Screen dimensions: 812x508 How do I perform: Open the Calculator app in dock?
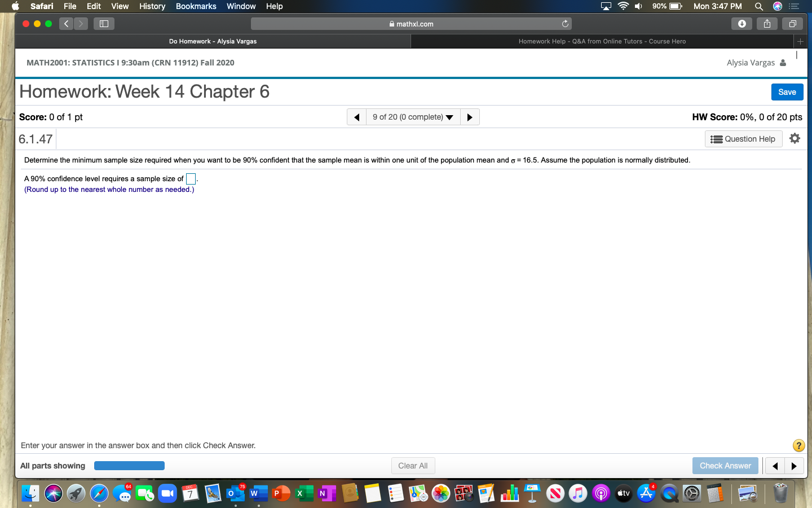714,493
